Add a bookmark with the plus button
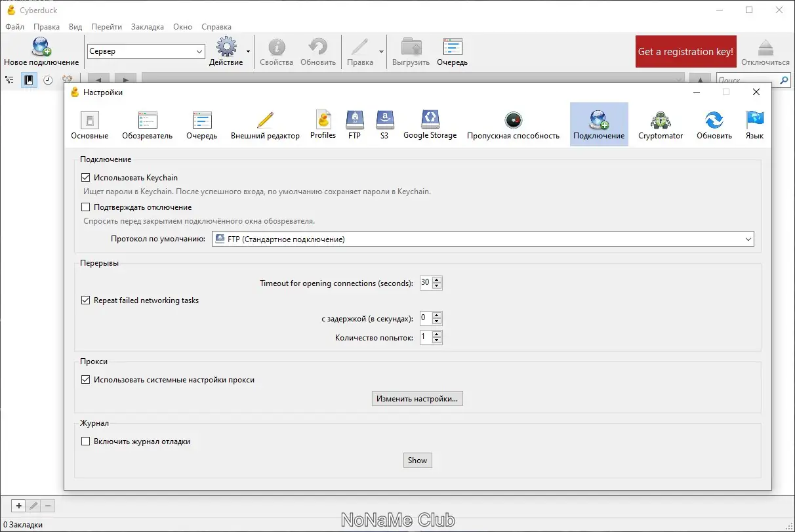The image size is (795, 532). [x=19, y=506]
